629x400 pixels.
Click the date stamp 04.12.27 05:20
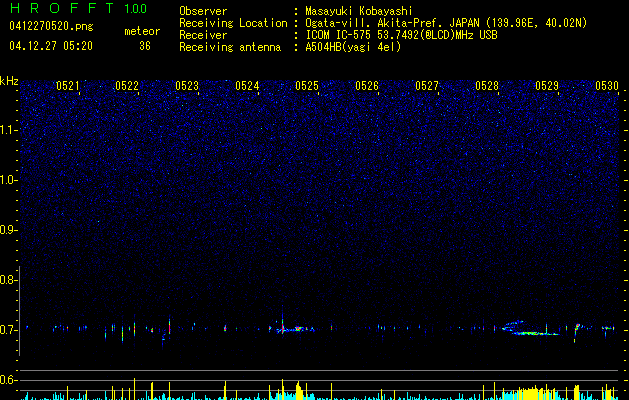tap(51, 46)
